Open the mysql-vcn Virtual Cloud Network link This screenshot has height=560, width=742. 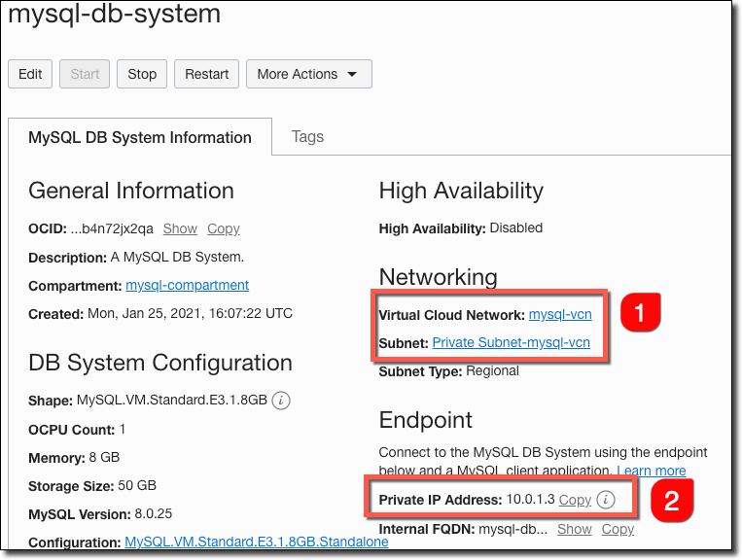click(x=560, y=315)
